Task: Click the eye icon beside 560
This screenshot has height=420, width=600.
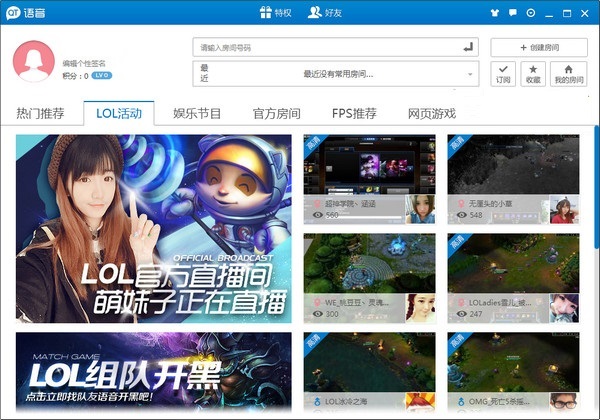Action: [318, 215]
